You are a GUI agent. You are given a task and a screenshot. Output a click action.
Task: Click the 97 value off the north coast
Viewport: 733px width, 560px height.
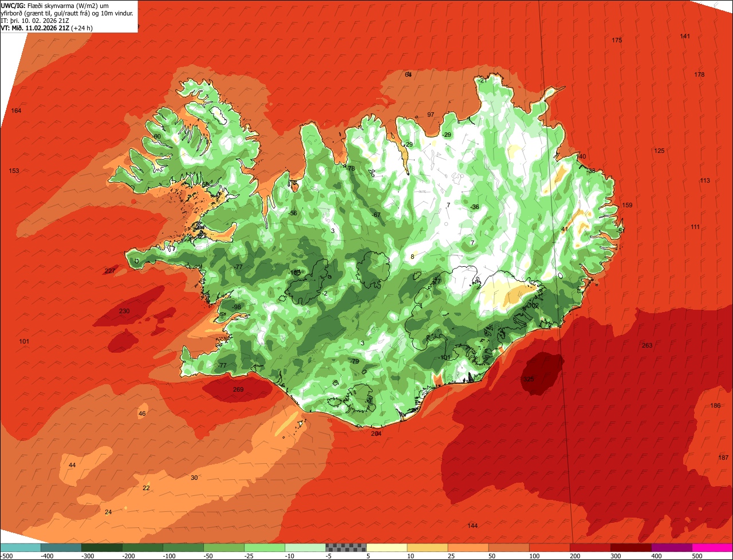pyautogui.click(x=431, y=115)
